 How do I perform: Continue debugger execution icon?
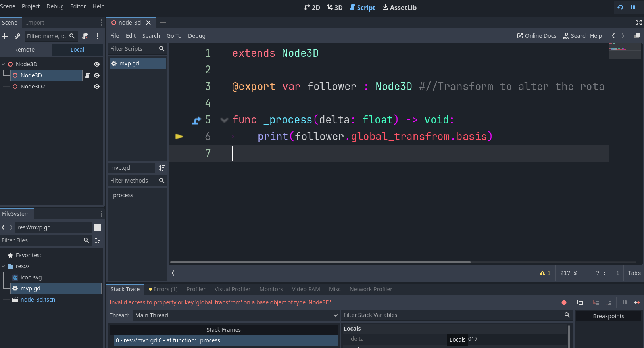point(637,302)
